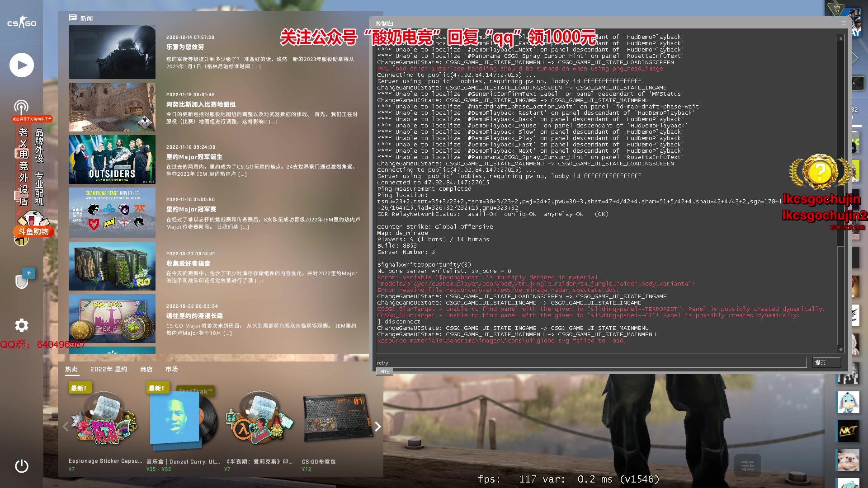Viewport: 868px width, 488px height.
Task: Read the 阿努比斯加入比赛地图组 headline
Action: 201,104
